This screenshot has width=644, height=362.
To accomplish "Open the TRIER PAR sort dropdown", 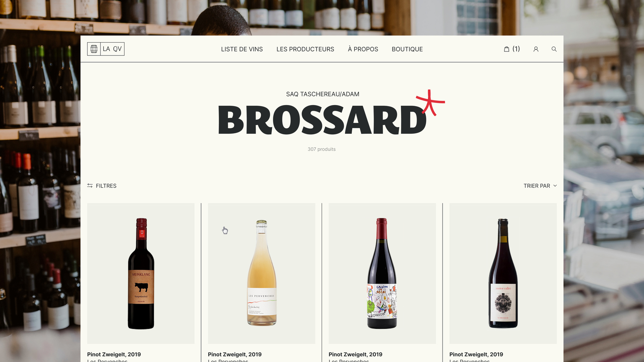I will coord(540,186).
